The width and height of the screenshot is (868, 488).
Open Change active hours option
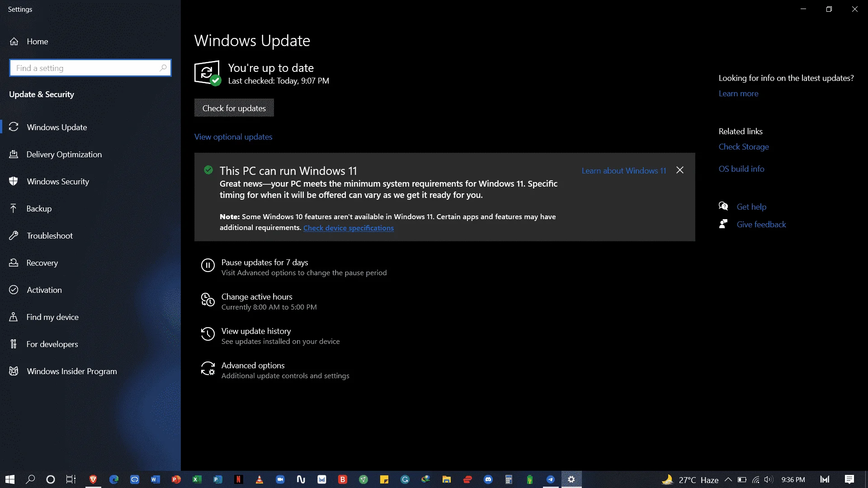259,301
